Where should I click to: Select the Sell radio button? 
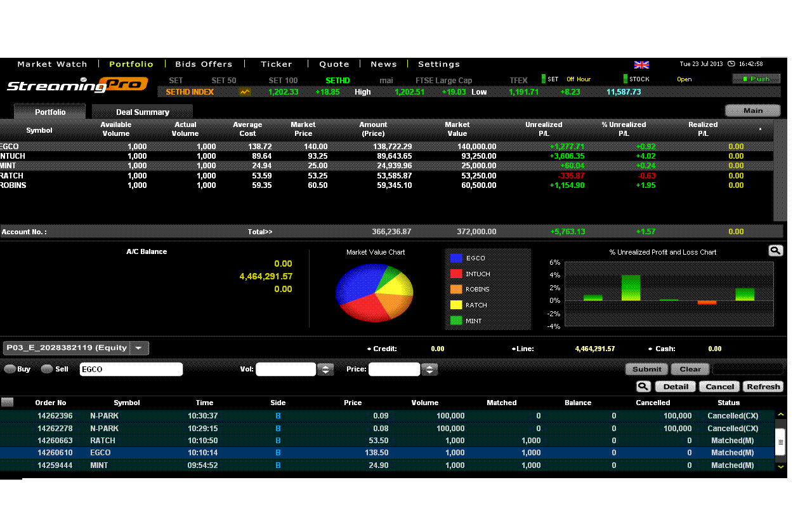tap(47, 369)
